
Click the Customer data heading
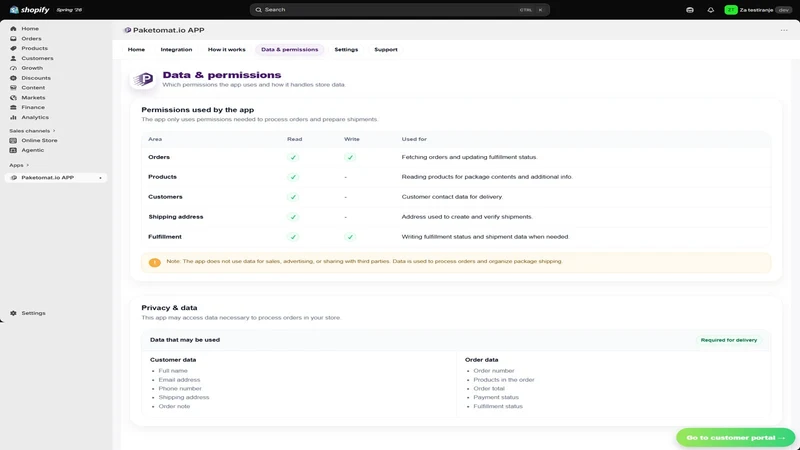pos(173,360)
